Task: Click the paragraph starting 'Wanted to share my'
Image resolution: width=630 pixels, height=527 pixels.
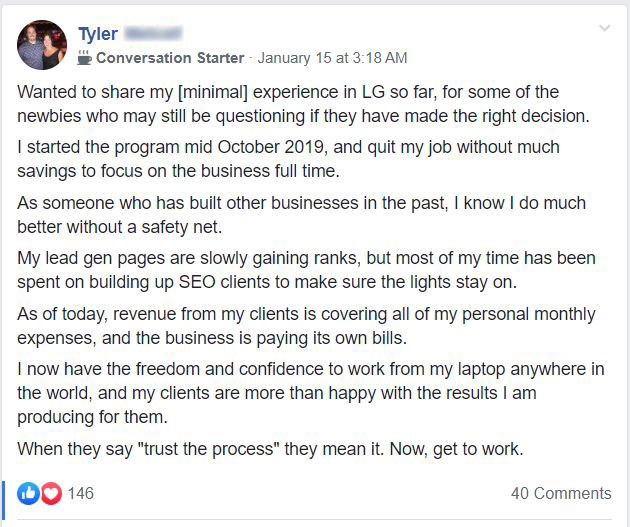Action: [x=303, y=104]
